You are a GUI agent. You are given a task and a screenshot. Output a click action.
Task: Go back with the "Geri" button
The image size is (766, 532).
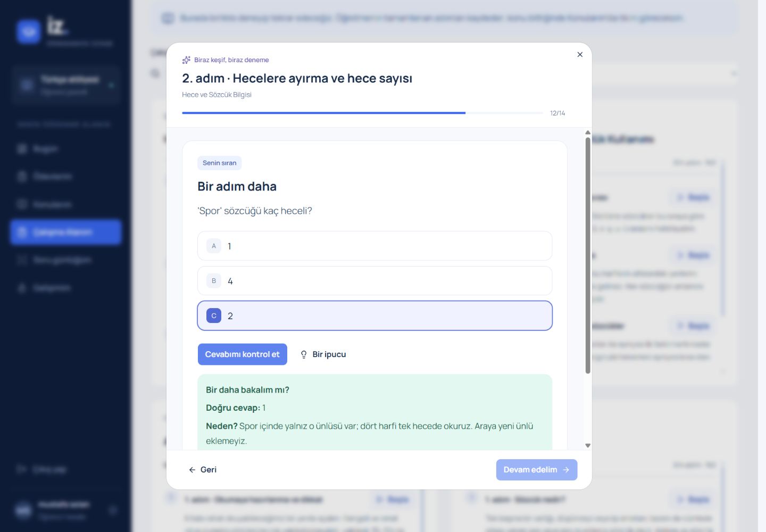(203, 470)
